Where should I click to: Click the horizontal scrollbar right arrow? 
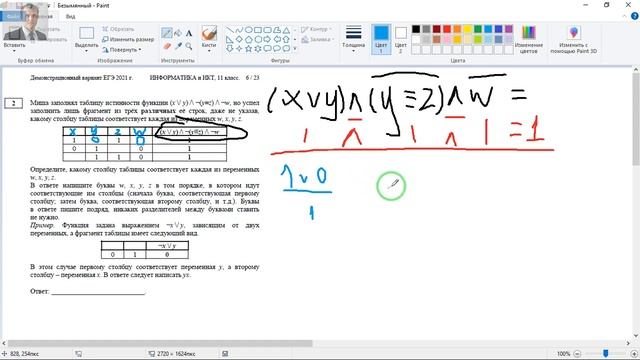tap(629, 343)
